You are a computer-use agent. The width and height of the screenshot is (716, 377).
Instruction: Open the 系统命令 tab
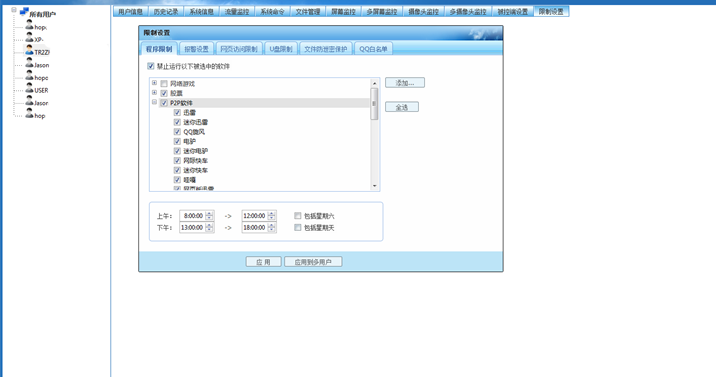(x=272, y=11)
